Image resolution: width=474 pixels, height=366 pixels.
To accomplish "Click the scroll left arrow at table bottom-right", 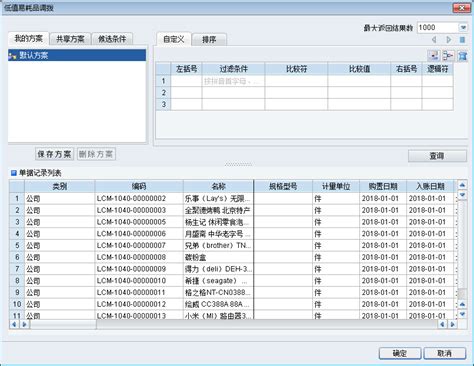I will point(442,324).
